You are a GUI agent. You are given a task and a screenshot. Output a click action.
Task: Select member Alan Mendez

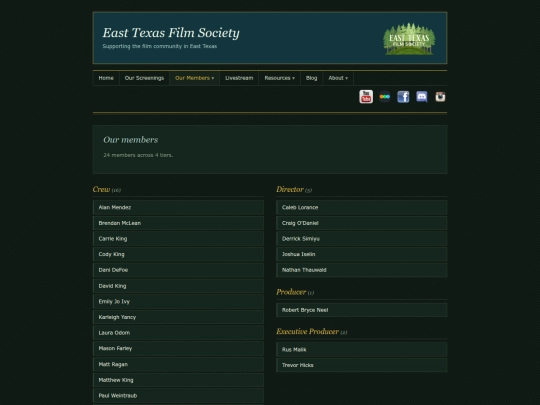point(178,207)
